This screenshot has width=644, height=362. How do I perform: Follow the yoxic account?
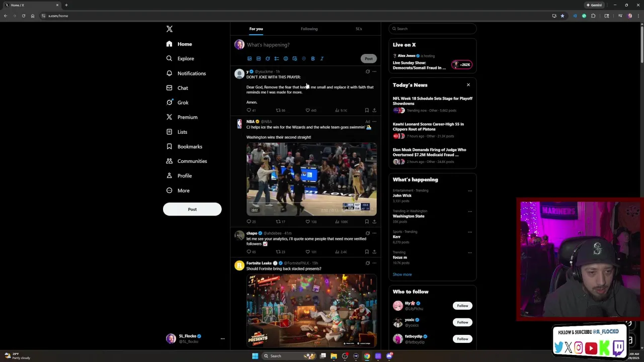coord(462,322)
